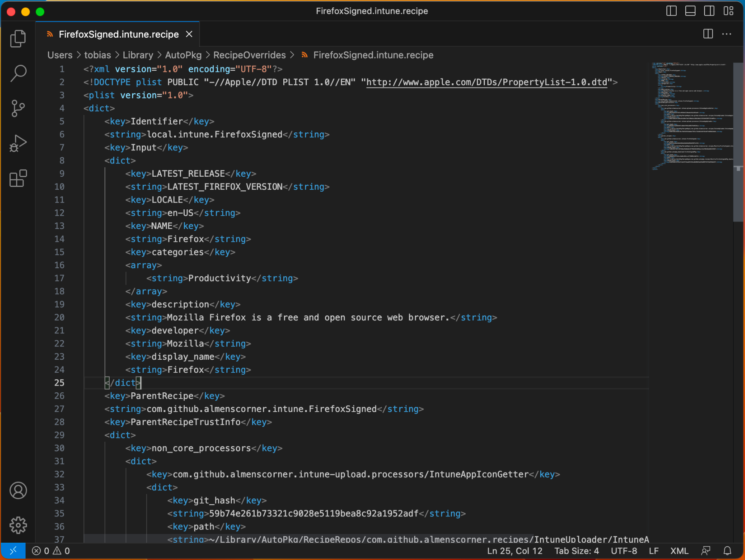Toggle the secondary side bar
The image size is (745, 560).
[709, 11]
